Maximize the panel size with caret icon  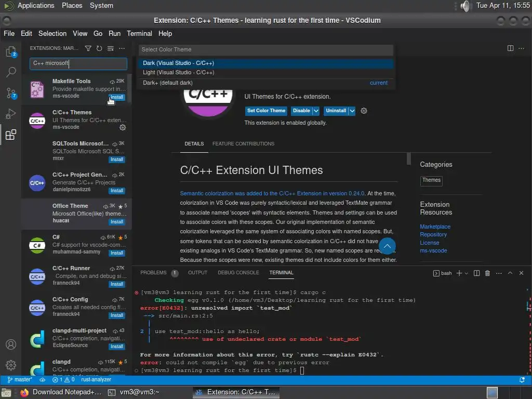pyautogui.click(x=510, y=273)
